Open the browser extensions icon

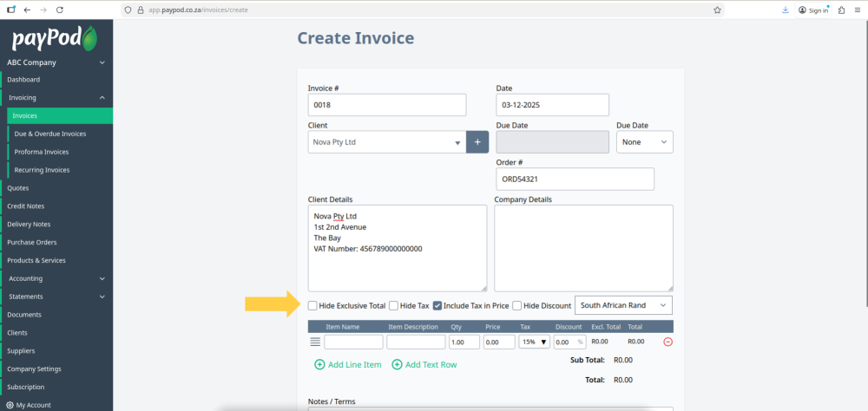pyautogui.click(x=841, y=10)
